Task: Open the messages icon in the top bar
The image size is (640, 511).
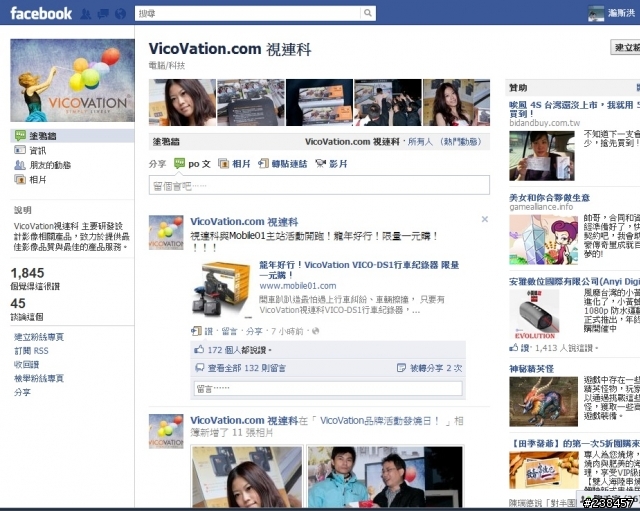Action: (103, 14)
